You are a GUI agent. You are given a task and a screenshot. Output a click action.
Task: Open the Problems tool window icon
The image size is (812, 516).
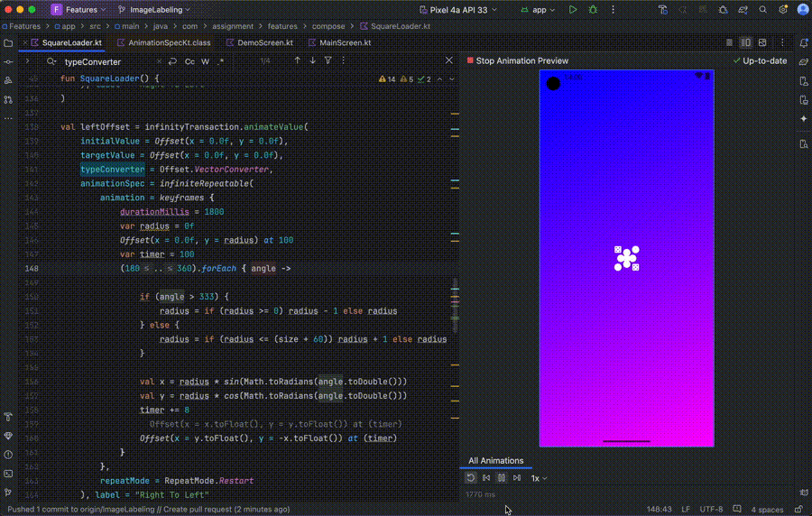click(x=8, y=455)
